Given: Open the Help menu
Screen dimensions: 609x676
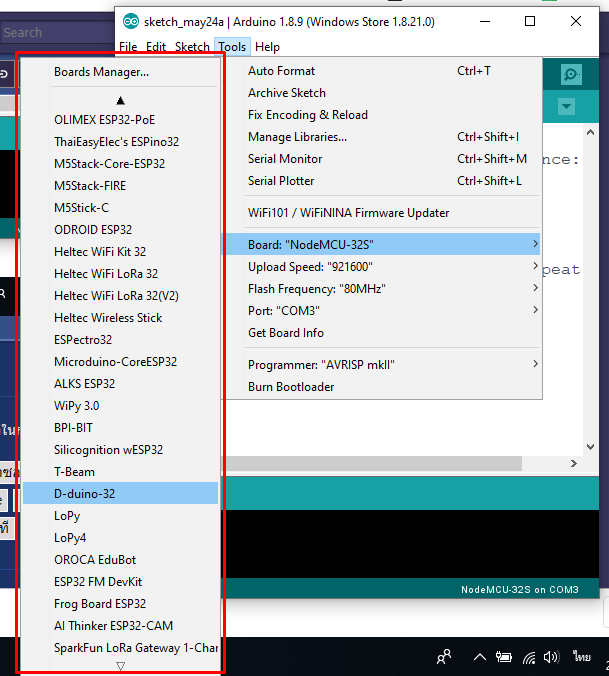Looking at the screenshot, I should [x=267, y=47].
